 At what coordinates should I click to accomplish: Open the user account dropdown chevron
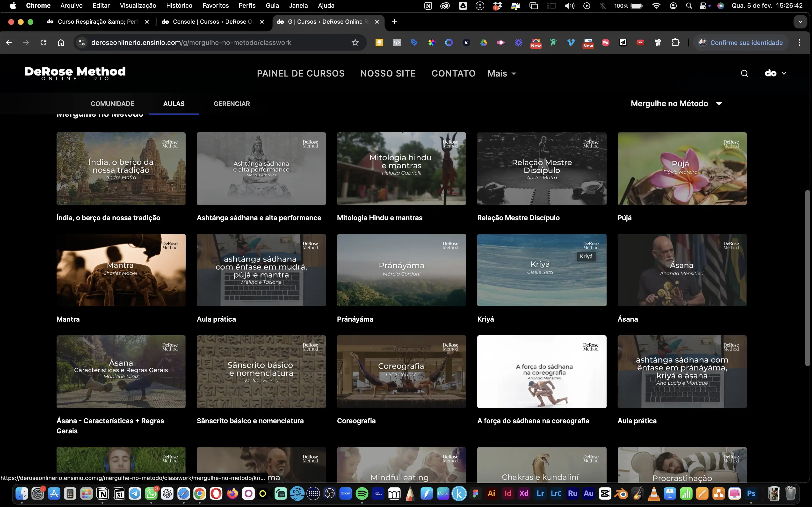tap(784, 73)
